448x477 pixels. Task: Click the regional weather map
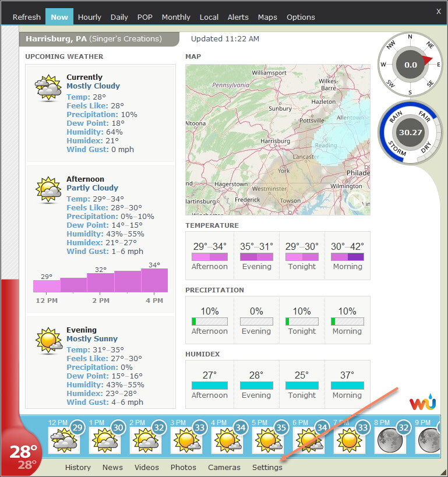(277, 140)
